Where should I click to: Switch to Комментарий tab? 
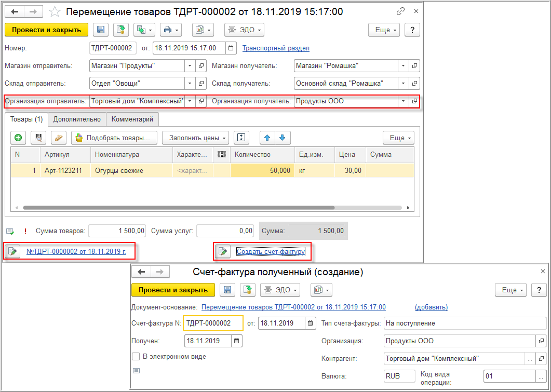click(132, 119)
